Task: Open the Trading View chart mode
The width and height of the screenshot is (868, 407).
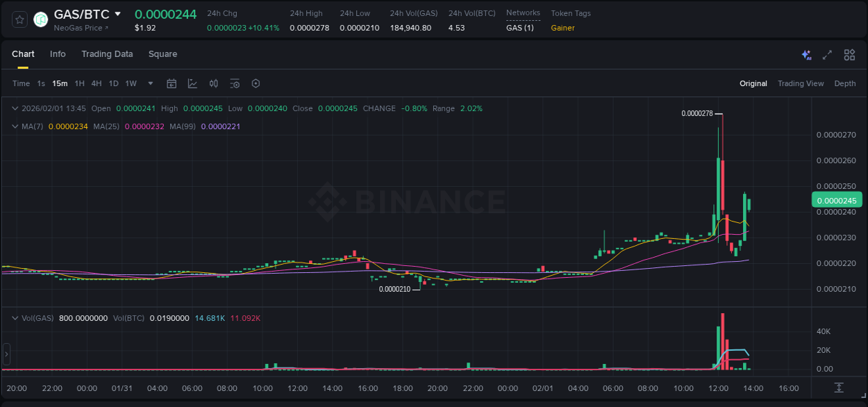Action: (x=801, y=83)
